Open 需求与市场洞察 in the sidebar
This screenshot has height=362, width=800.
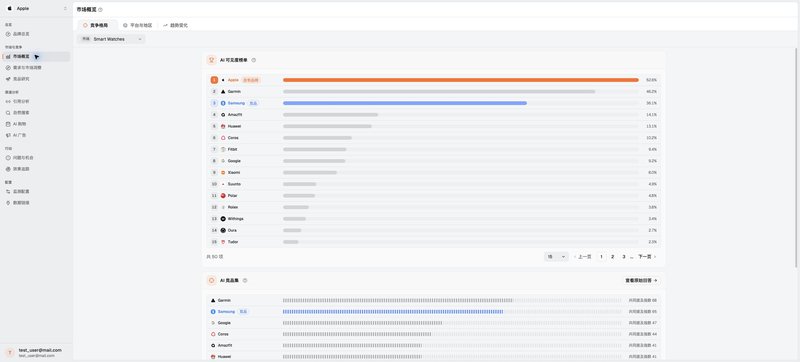(x=36, y=68)
